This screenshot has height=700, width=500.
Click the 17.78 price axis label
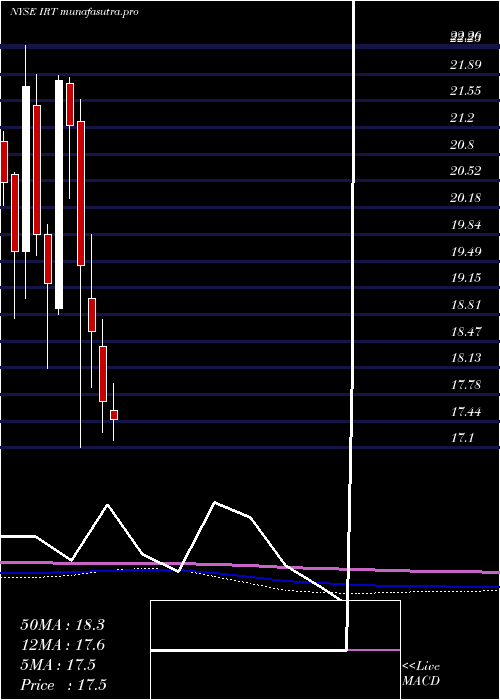(x=465, y=385)
